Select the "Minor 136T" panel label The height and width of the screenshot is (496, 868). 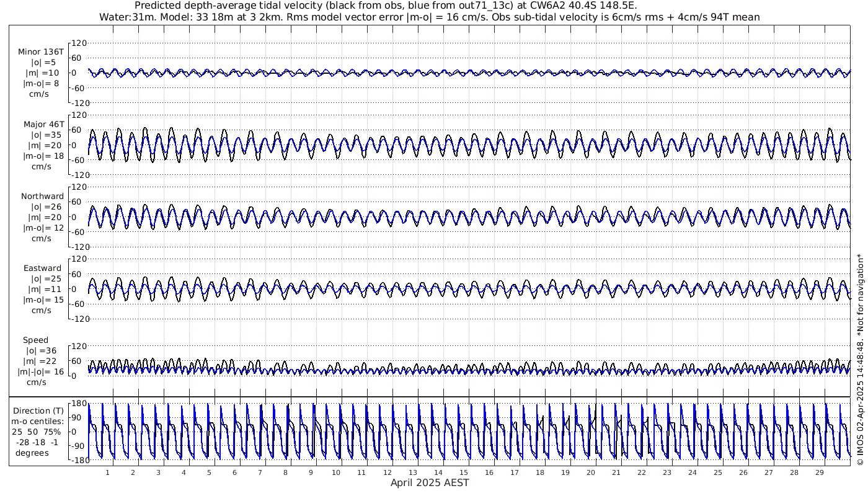[41, 52]
